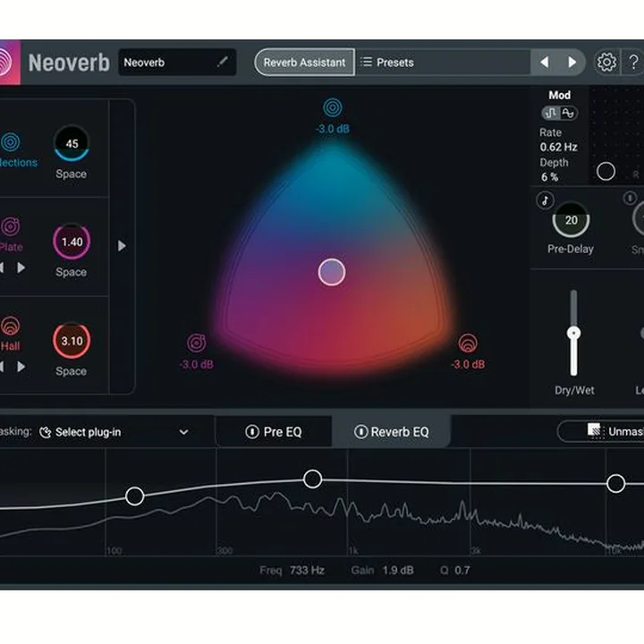Toggle the Pre-Delay tempo sync note

[x=545, y=200]
